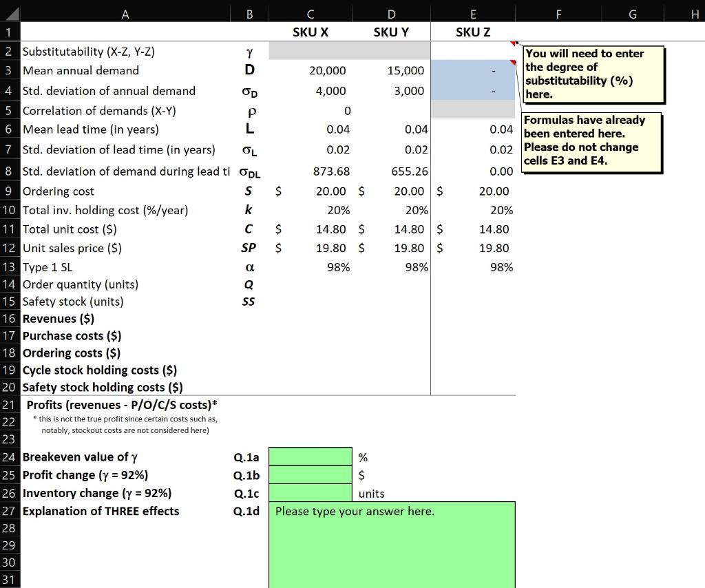Select row 15 header for Safety stock

point(9,302)
